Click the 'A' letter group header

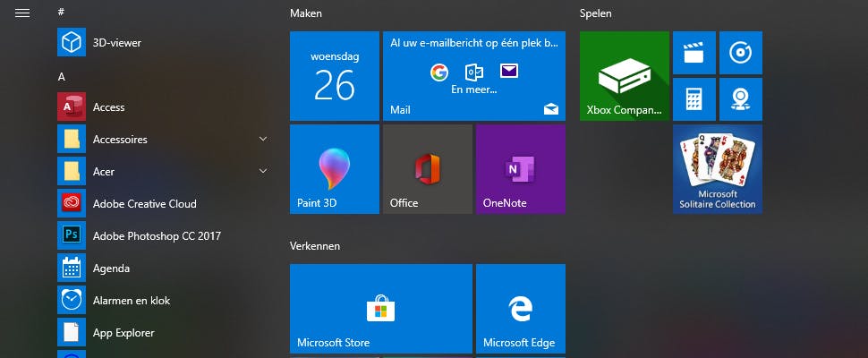pos(62,77)
